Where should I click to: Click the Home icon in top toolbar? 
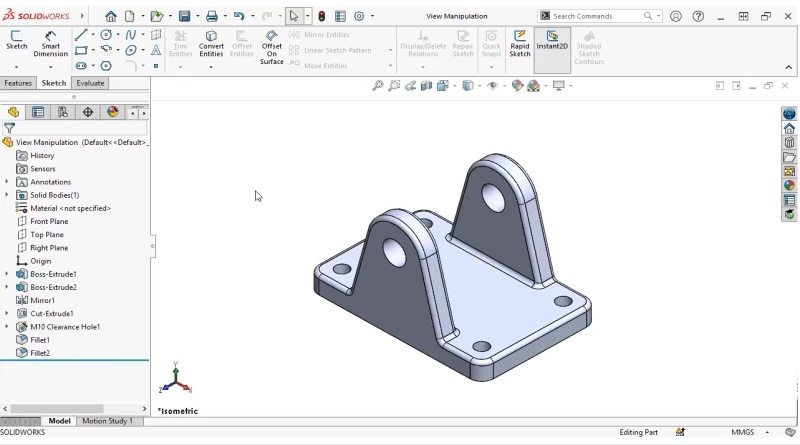click(x=111, y=16)
